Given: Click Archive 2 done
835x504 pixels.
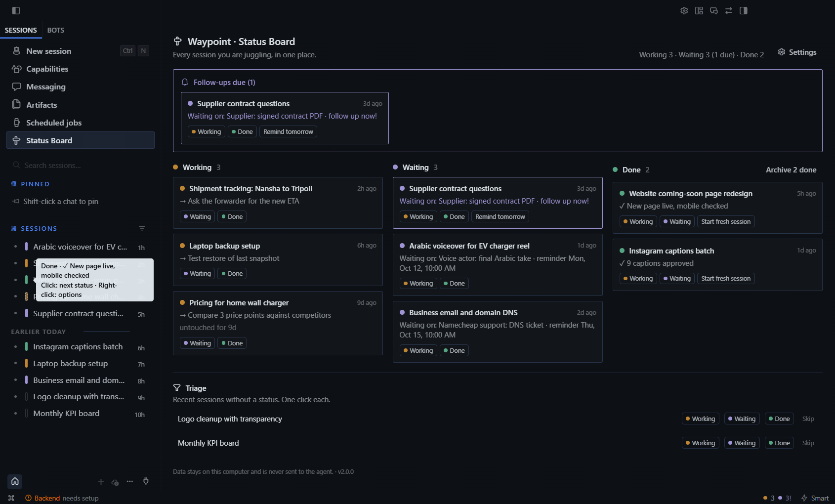Looking at the screenshot, I should click(791, 170).
